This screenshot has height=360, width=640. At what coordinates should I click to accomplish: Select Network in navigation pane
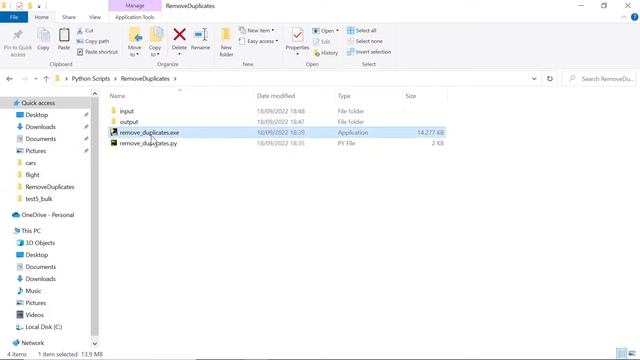click(x=32, y=343)
